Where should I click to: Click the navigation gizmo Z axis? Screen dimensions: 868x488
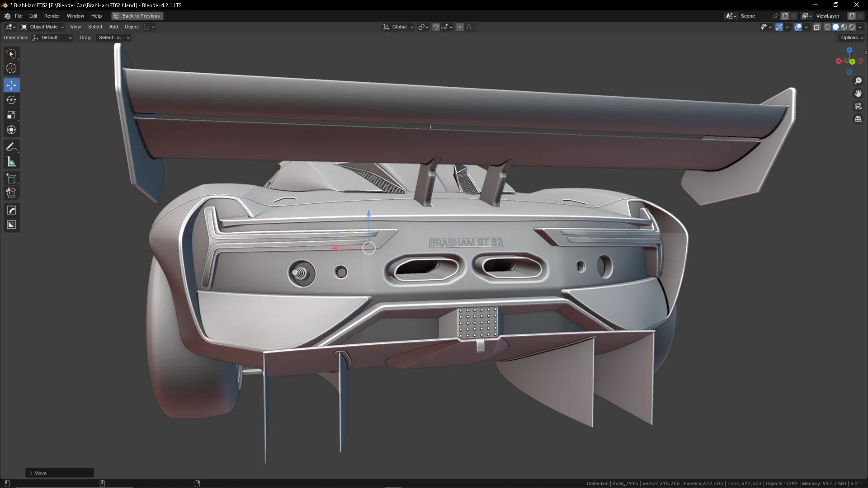(849, 50)
